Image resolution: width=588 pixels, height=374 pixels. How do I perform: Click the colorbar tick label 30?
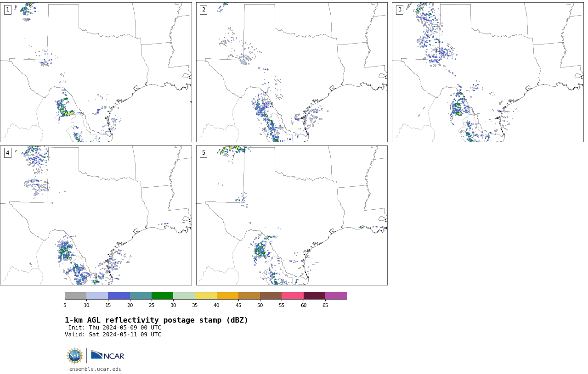pyautogui.click(x=173, y=306)
